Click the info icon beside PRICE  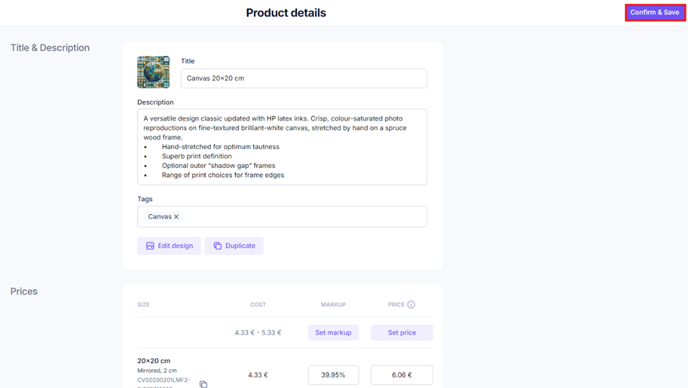411,305
